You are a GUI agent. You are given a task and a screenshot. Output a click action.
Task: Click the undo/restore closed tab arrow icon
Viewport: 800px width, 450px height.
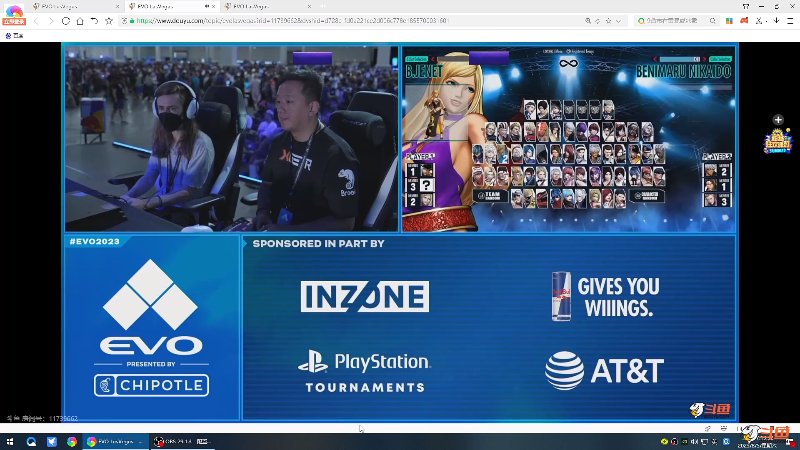click(94, 21)
